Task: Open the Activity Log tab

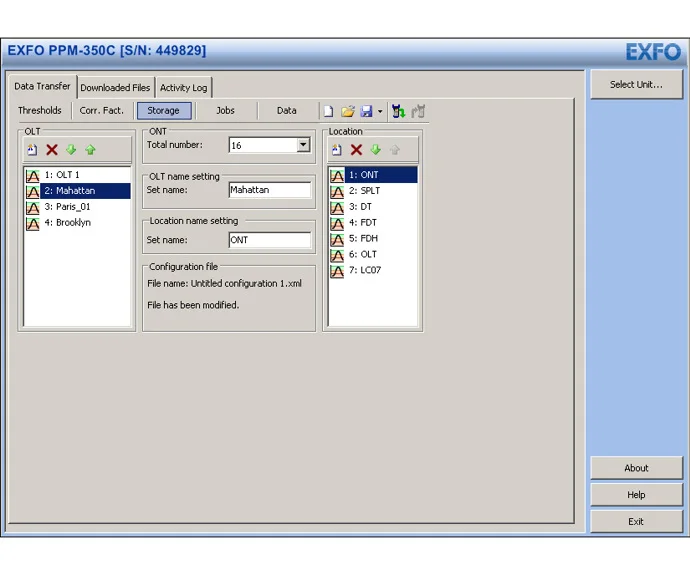Action: [184, 88]
